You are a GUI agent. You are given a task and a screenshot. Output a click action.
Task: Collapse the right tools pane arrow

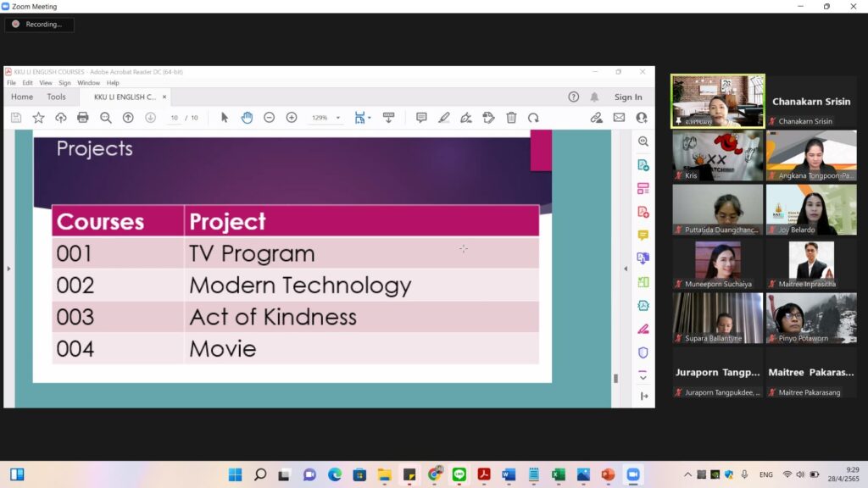626,269
